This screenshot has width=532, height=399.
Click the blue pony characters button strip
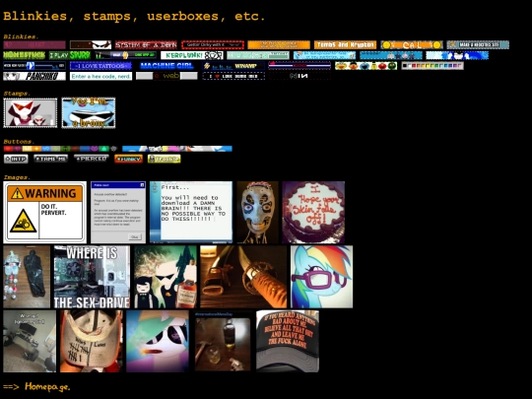(177, 149)
